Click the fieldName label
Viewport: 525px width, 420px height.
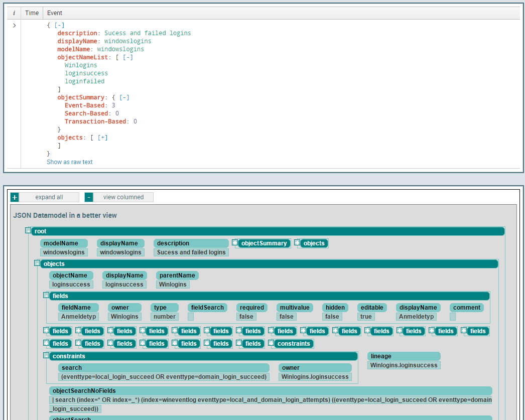(79, 308)
